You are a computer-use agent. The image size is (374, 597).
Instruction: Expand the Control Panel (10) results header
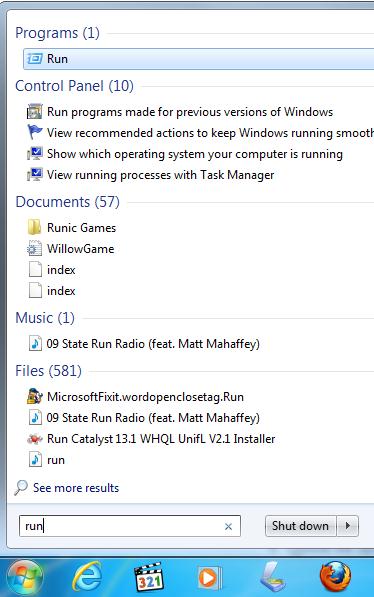(x=74, y=86)
